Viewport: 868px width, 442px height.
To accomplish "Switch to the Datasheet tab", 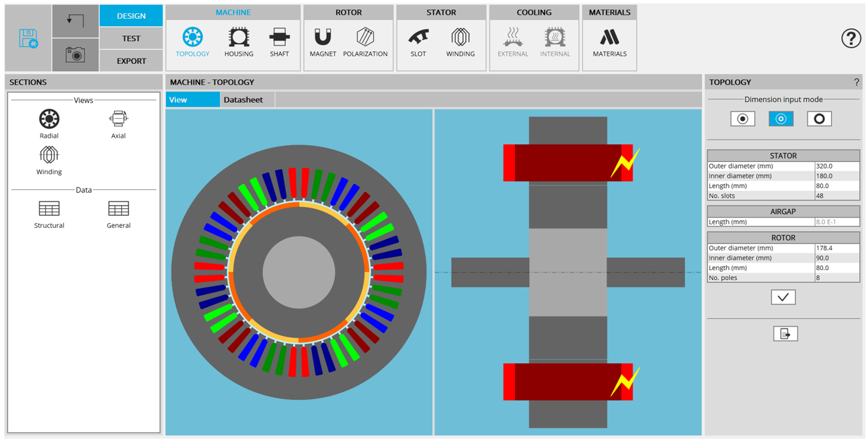I will (243, 99).
